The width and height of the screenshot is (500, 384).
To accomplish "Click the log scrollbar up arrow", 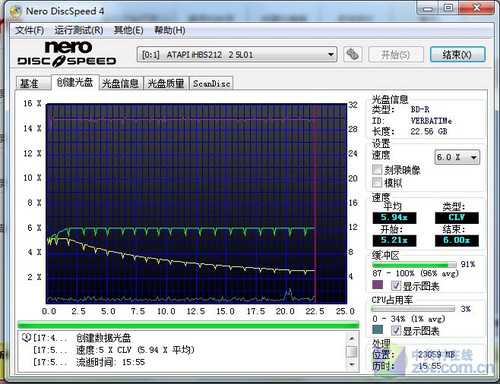I will tap(352, 338).
